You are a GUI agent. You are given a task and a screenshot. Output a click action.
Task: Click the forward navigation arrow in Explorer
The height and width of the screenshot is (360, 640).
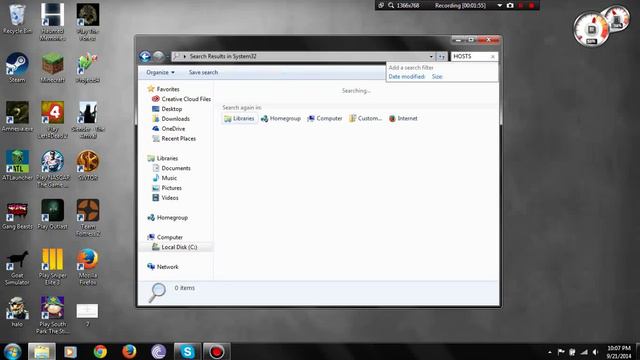coord(158,56)
